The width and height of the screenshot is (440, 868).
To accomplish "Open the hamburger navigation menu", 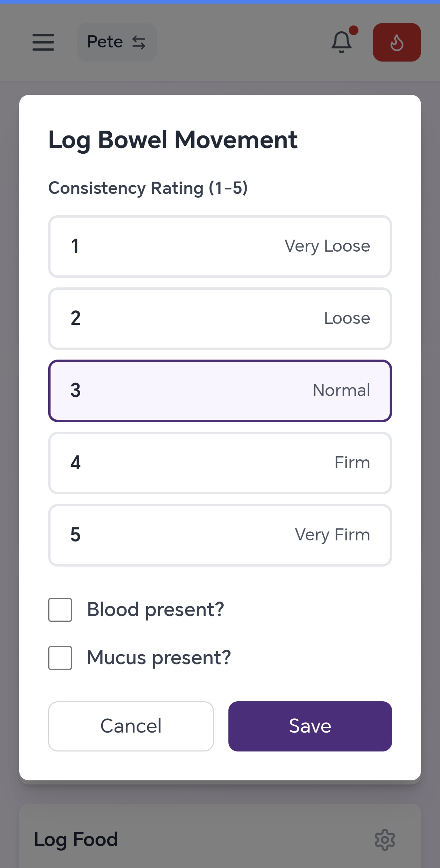I will [x=43, y=42].
